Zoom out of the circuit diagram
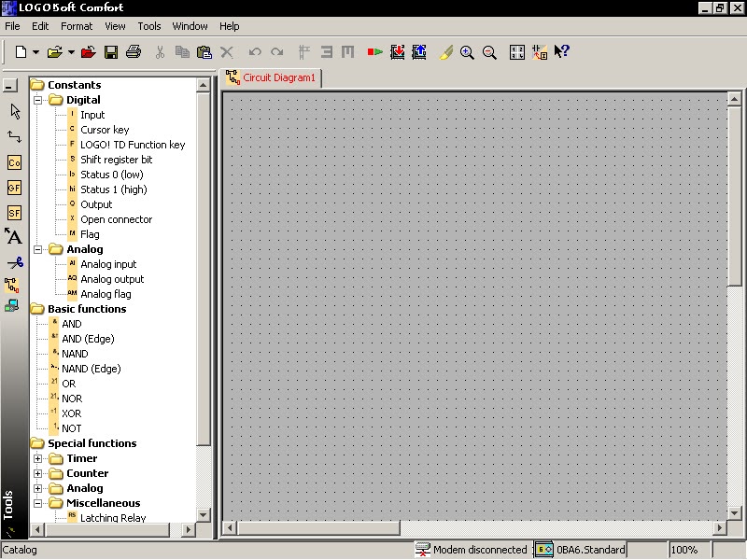This screenshot has width=747, height=560. 489,53
